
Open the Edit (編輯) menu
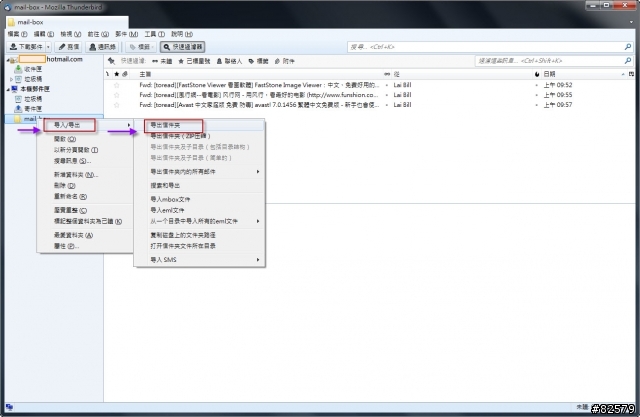pyautogui.click(x=44, y=34)
